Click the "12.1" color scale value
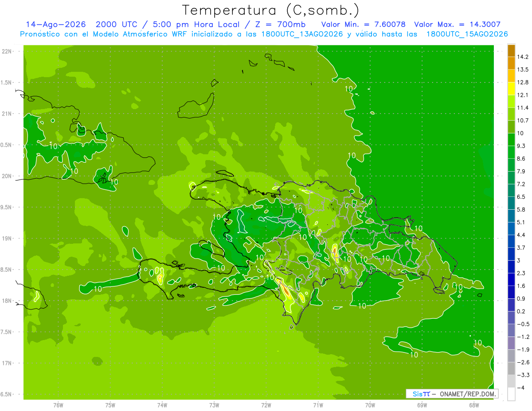 click(x=523, y=95)
